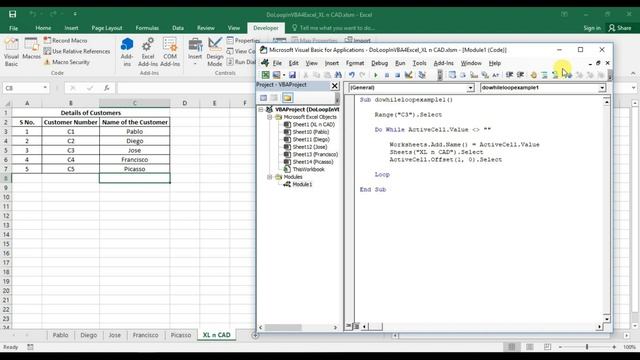The height and width of the screenshot is (360, 640).
Task: Switch to the Formulas ribbon tab
Action: 147,28
